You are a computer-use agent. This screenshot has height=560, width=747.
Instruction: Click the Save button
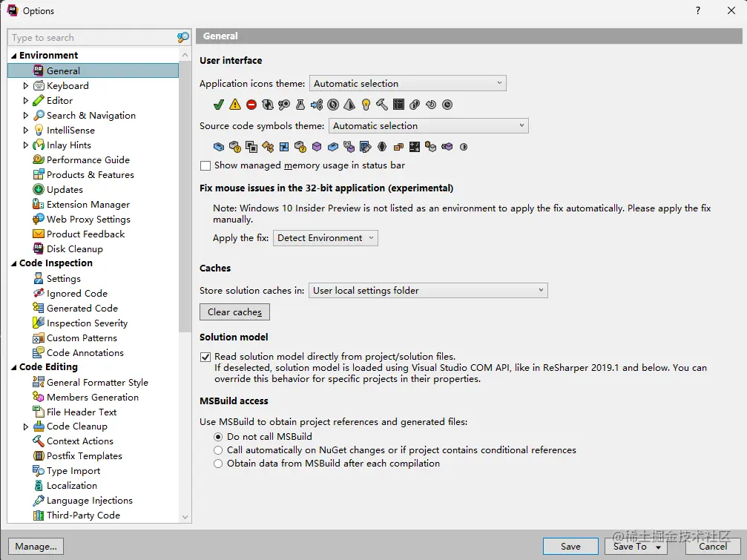pos(570,546)
